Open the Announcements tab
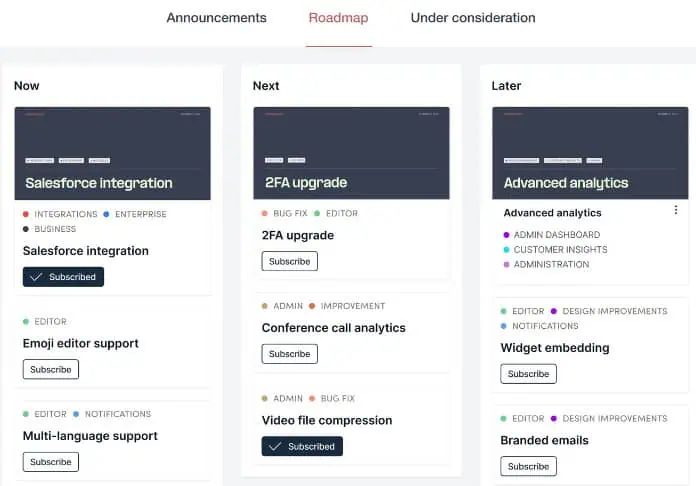The image size is (696, 486). (x=216, y=18)
